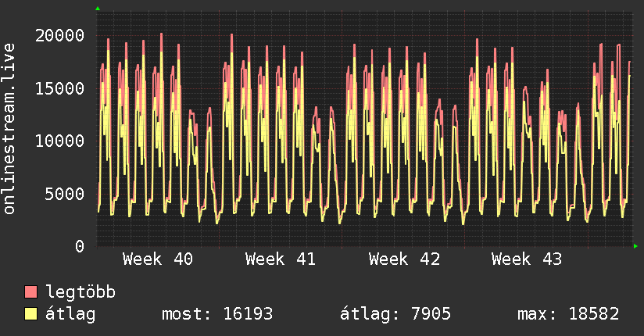This screenshot has height=336, width=644.
Task: Select the Week 42 axis label
Action: 404,259
